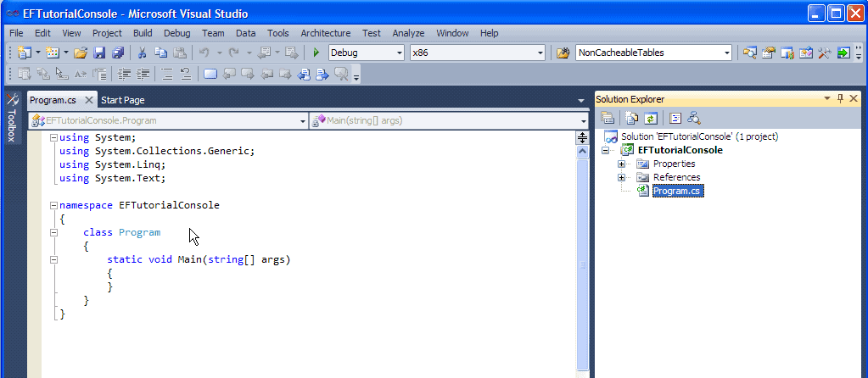868x378 pixels.
Task: Save Program.cs with the floppy disk icon
Action: coord(99,53)
